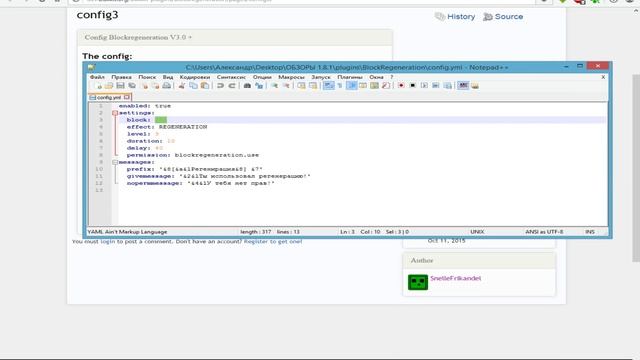640x360 pixels.
Task: Click the highlighted block: value on line 3
Action: [161, 120]
